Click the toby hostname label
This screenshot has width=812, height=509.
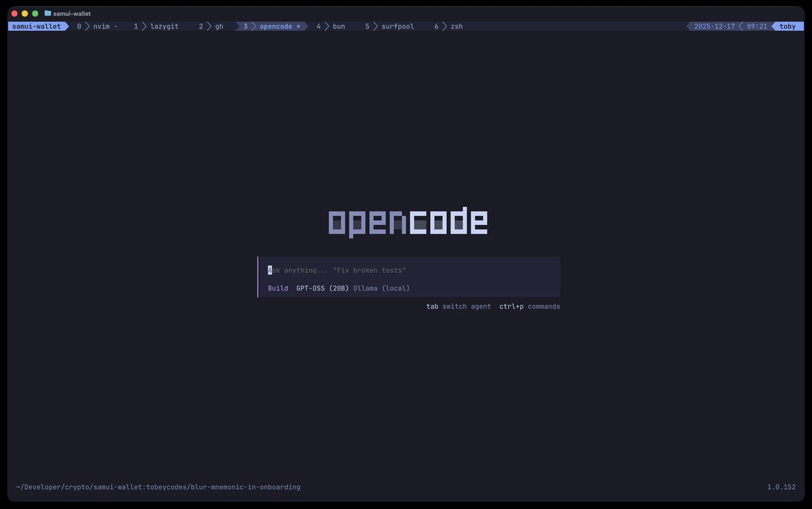[788, 26]
